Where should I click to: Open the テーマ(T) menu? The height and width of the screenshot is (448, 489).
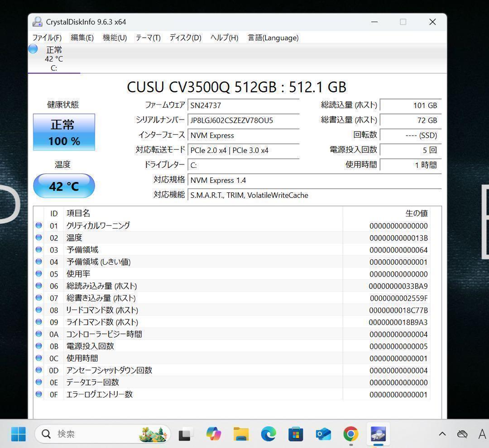[x=148, y=38]
